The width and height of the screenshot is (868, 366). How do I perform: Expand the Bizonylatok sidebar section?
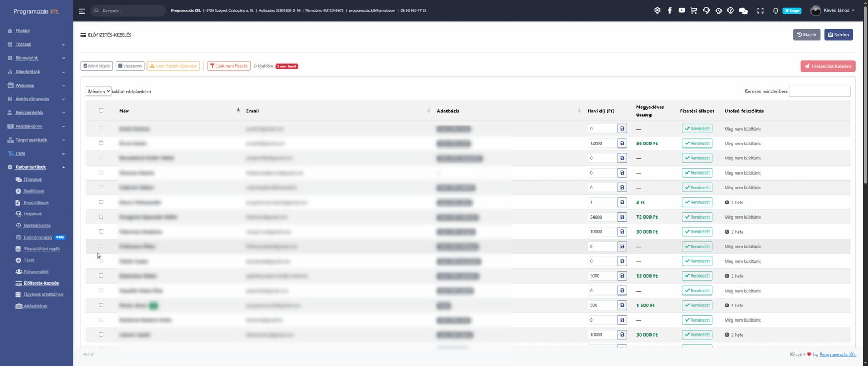tap(36, 58)
